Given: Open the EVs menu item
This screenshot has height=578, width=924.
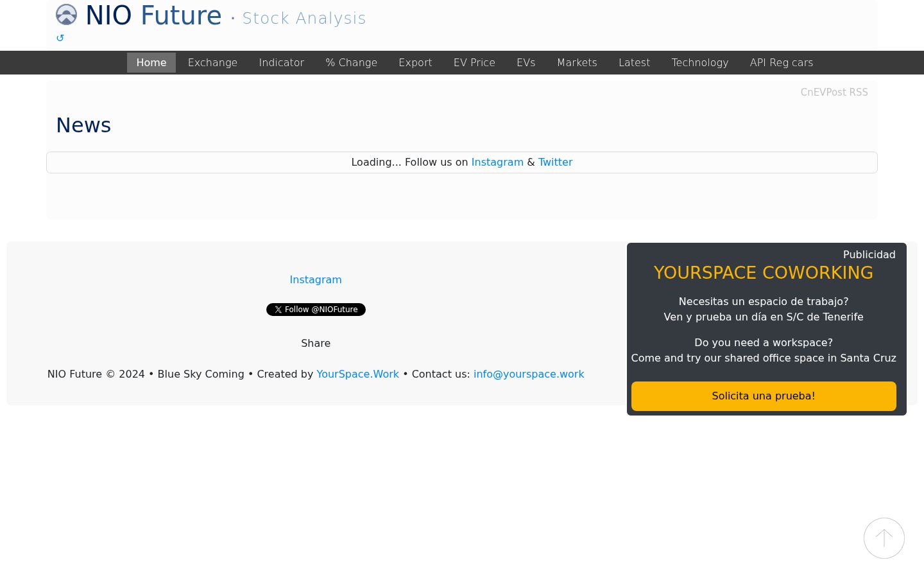Looking at the screenshot, I should pyautogui.click(x=526, y=62).
